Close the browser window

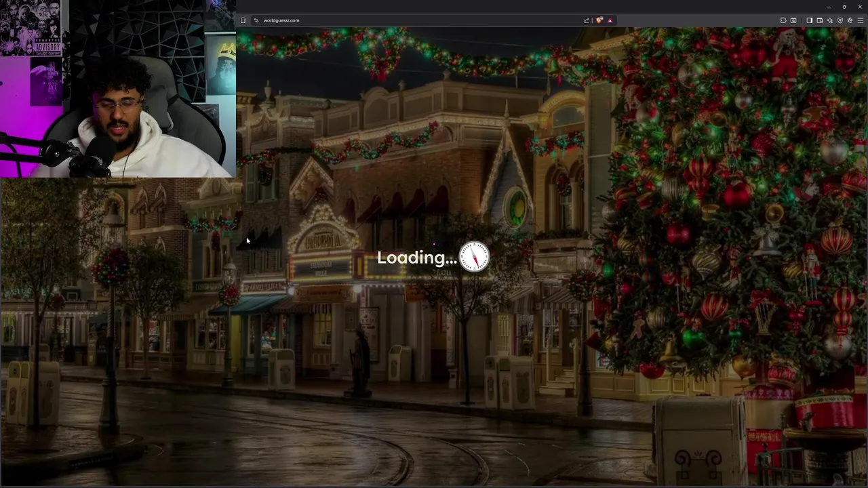(x=861, y=7)
